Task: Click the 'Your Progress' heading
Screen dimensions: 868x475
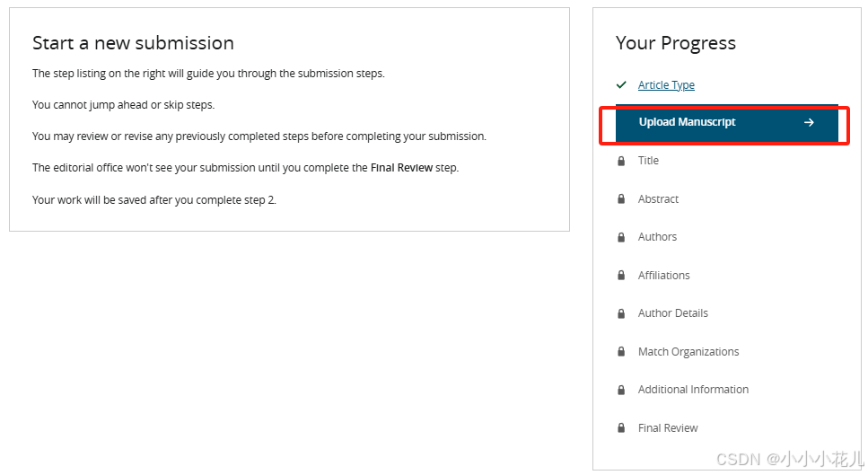Action: 675,43
